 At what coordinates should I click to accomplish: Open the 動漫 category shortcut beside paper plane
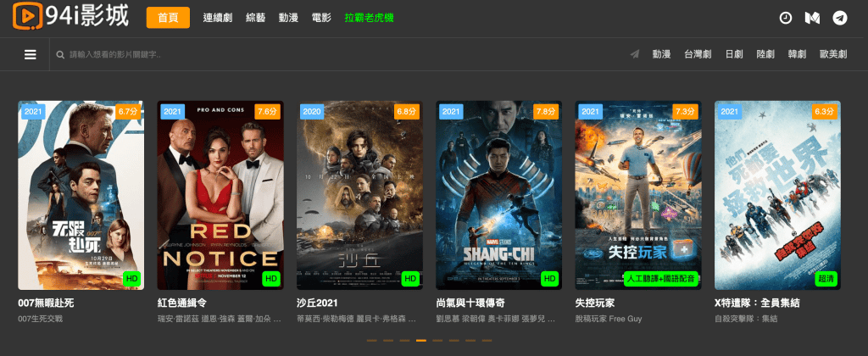tap(661, 54)
